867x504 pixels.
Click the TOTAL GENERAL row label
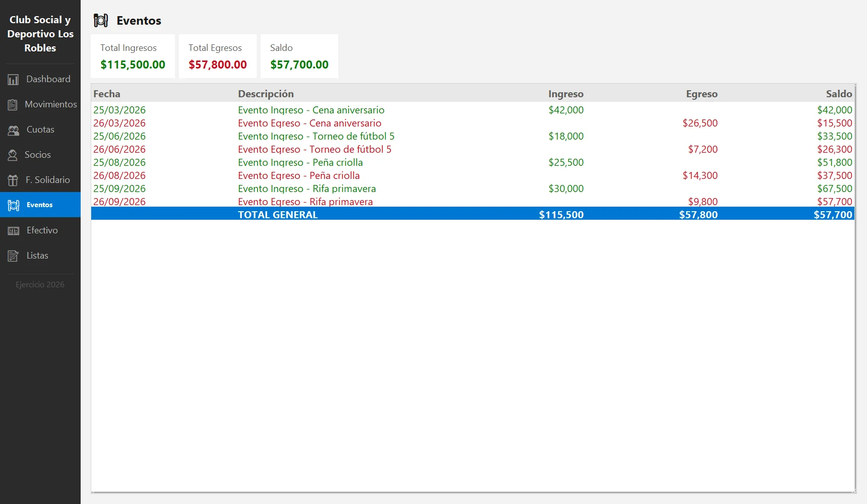point(278,215)
